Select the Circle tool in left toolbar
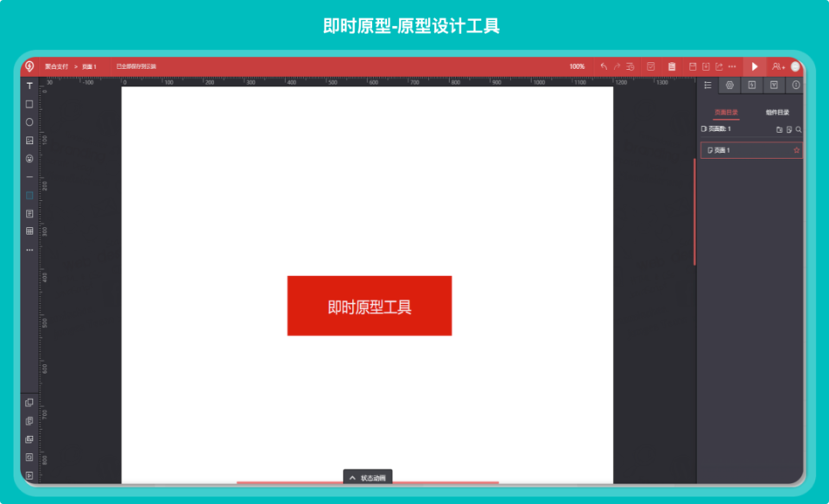The width and height of the screenshot is (829, 504). [x=29, y=122]
